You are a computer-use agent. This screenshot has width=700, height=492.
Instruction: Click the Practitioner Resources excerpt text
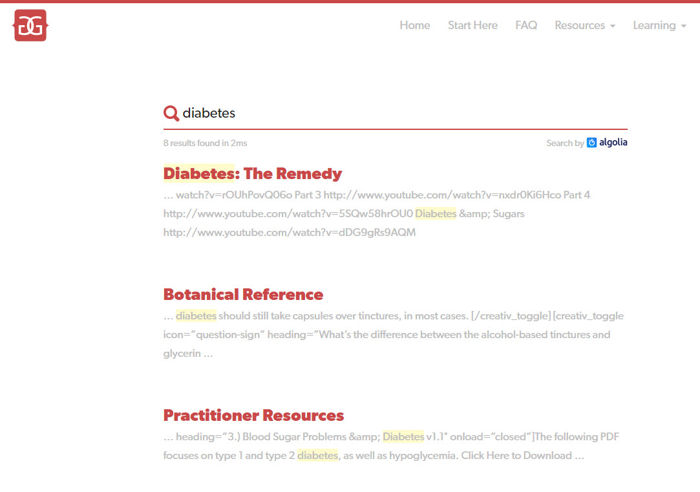[391, 446]
